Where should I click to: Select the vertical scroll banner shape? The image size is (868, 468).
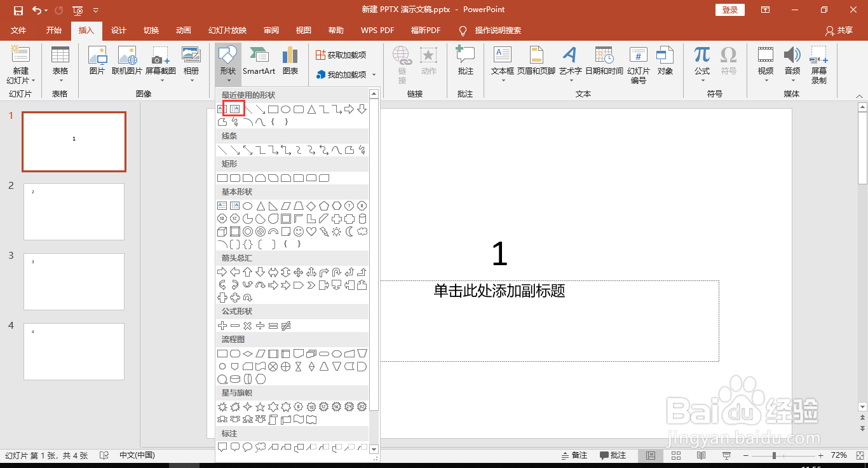coord(273,420)
